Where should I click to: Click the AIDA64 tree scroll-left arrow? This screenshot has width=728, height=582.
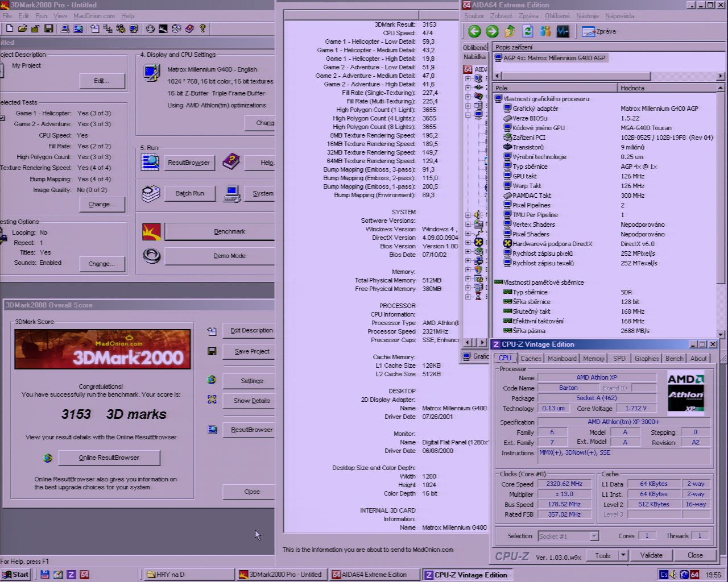(467, 343)
